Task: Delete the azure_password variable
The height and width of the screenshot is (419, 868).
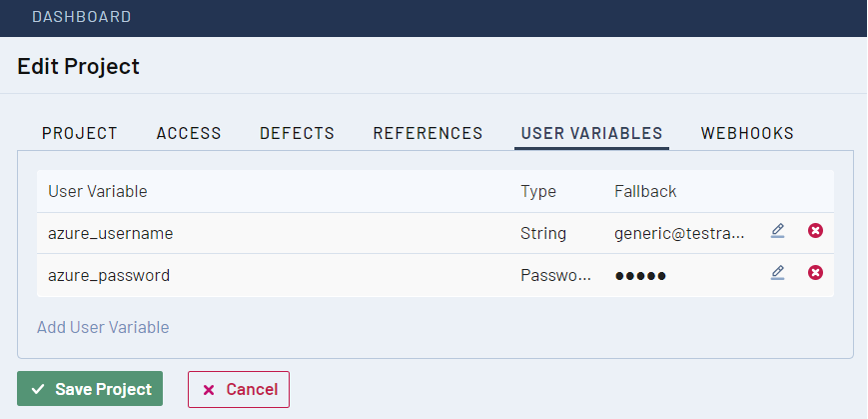Action: click(x=815, y=272)
